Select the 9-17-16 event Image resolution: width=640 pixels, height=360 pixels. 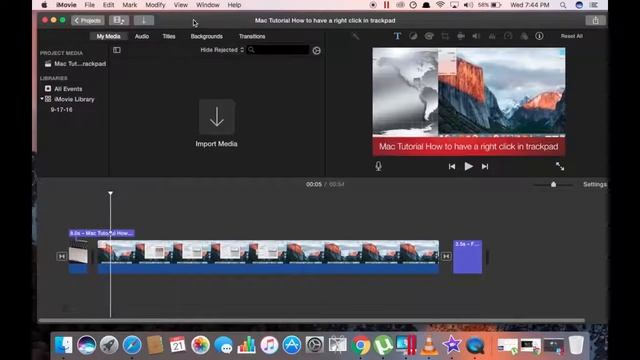point(61,109)
